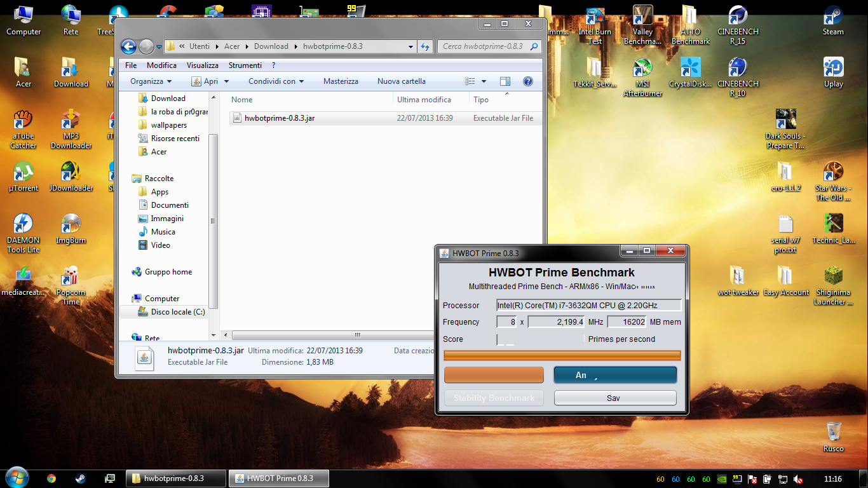This screenshot has height=488, width=868.
Task: Click the Explorer back navigation arrow
Action: point(128,46)
